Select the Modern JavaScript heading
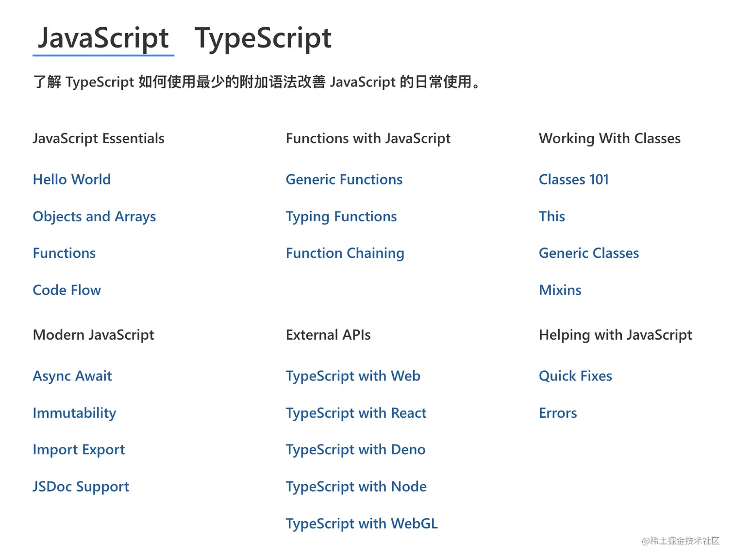734x560 pixels. click(94, 335)
